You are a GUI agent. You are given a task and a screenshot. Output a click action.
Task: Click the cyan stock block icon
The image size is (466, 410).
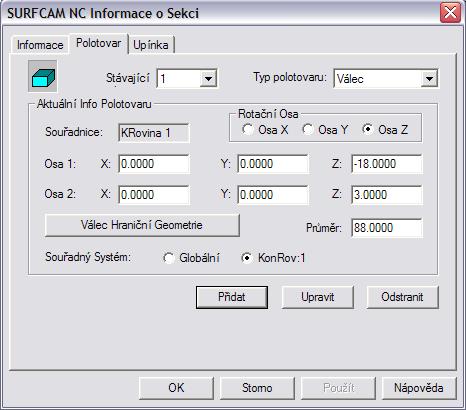[x=43, y=76]
